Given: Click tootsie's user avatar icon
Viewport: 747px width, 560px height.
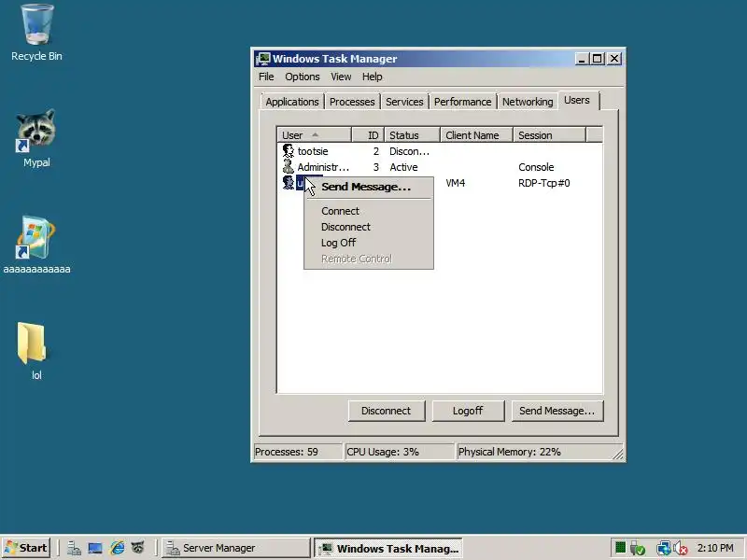Looking at the screenshot, I should point(288,151).
